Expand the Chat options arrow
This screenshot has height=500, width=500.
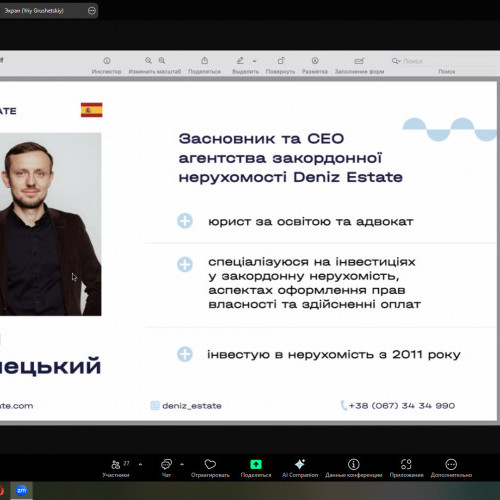[x=182, y=464]
